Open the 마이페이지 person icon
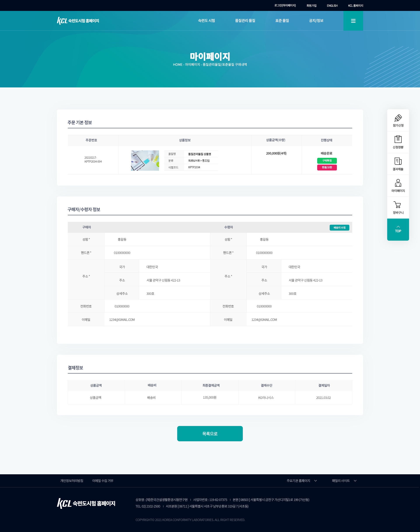The height and width of the screenshot is (532, 420). pos(398,183)
